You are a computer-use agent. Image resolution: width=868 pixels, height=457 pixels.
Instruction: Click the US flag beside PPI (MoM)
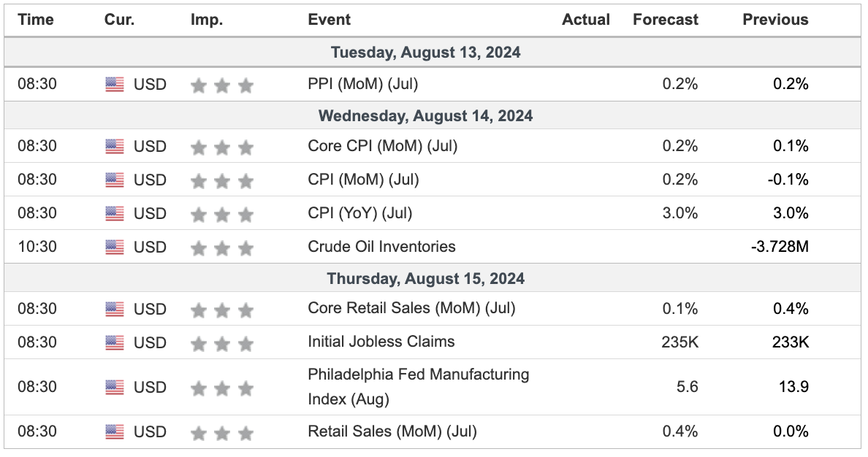[115, 85]
